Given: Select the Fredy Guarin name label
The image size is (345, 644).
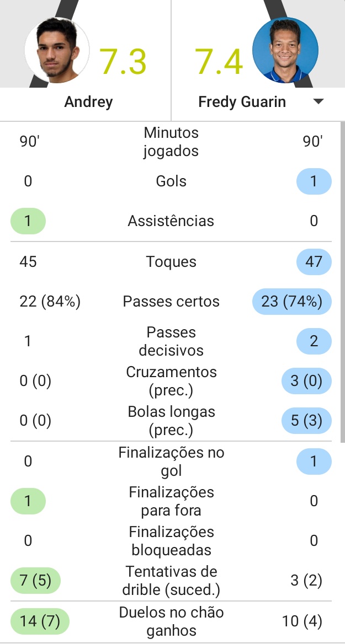Looking at the screenshot, I should point(242,102).
